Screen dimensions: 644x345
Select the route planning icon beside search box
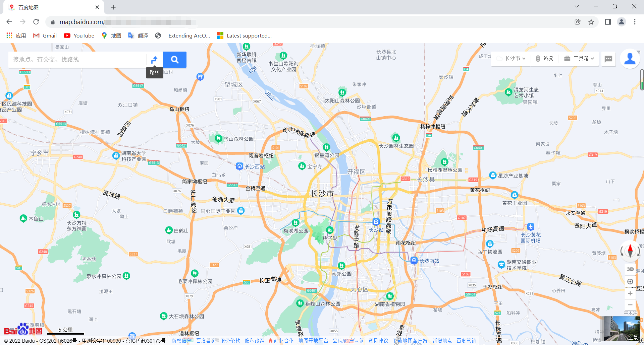(x=154, y=59)
